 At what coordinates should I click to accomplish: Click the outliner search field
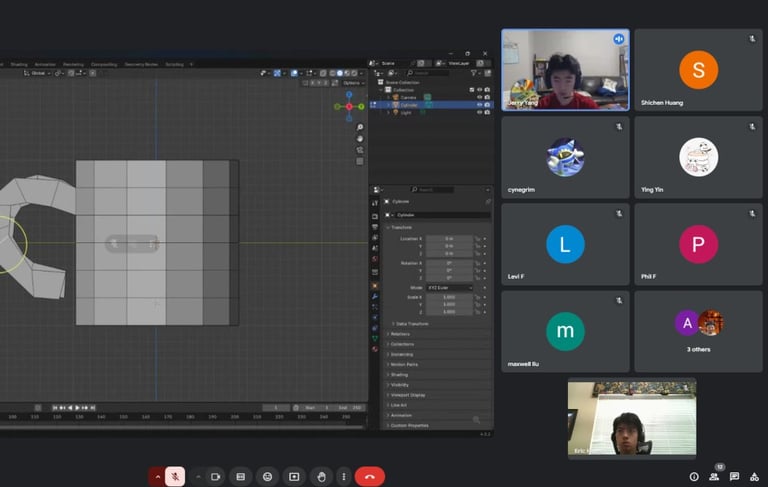pyautogui.click(x=427, y=73)
